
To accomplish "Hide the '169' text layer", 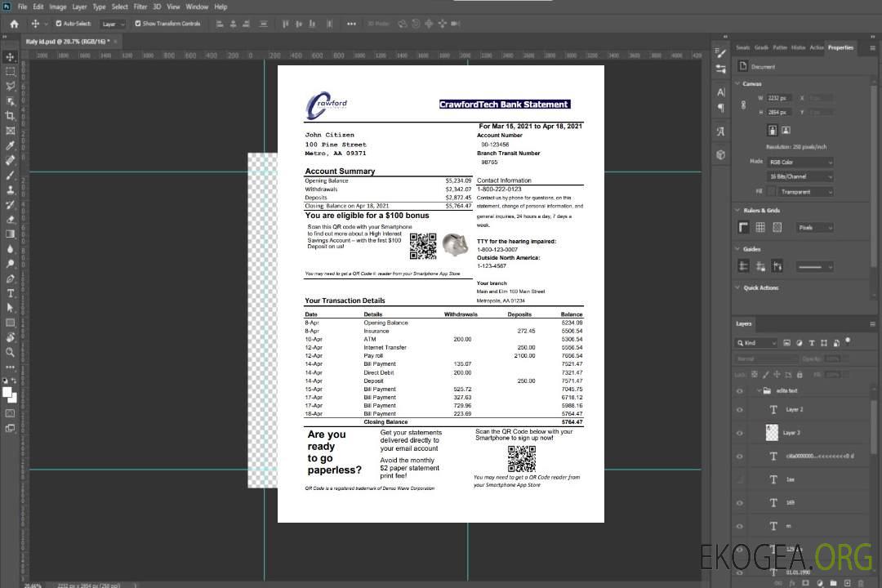I will pyautogui.click(x=740, y=503).
